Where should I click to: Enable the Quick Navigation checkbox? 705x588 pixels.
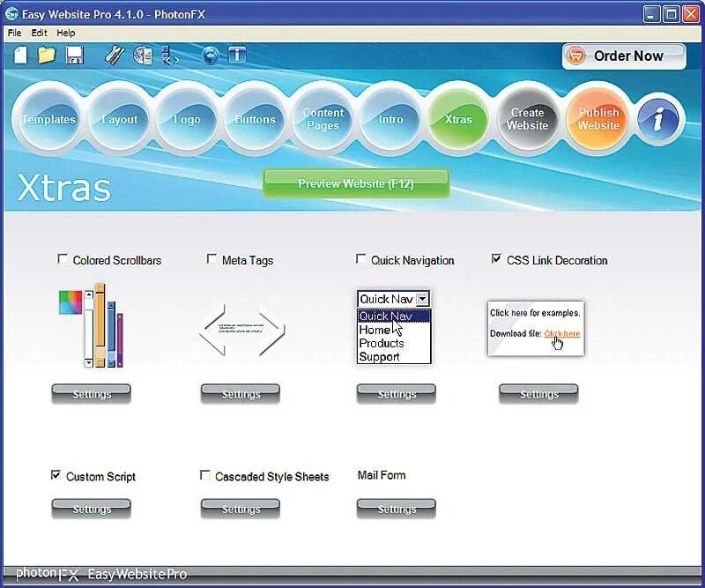click(x=360, y=259)
